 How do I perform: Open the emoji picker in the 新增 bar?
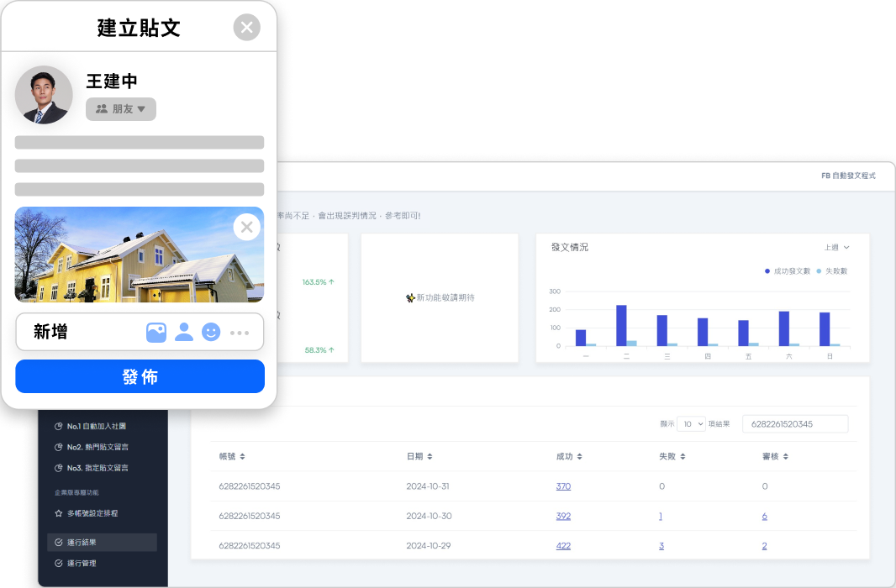(x=211, y=333)
